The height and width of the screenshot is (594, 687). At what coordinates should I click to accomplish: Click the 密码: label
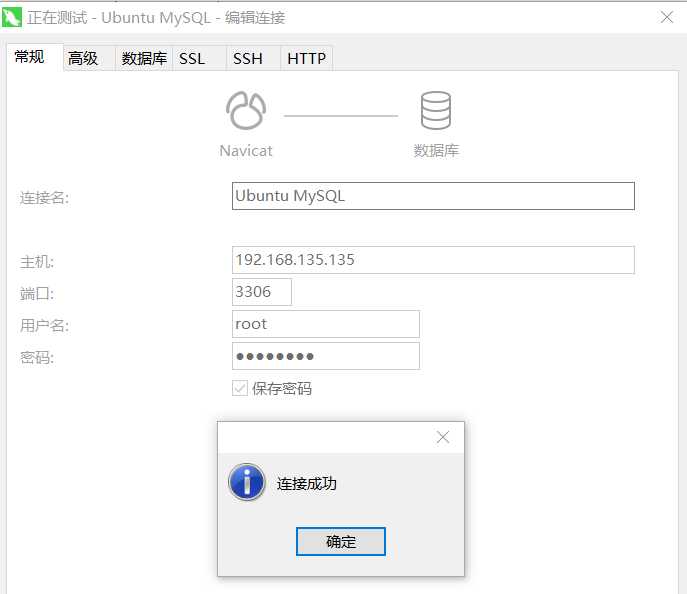pos(37,357)
